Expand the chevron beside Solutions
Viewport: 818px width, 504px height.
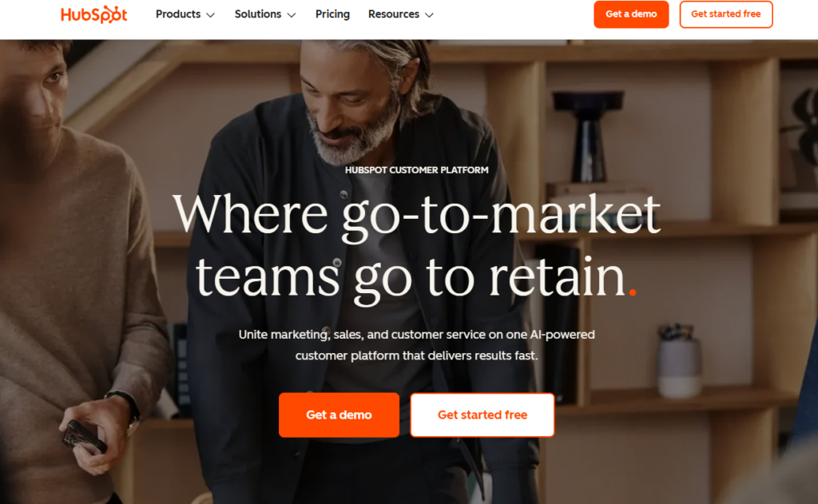[x=292, y=15]
